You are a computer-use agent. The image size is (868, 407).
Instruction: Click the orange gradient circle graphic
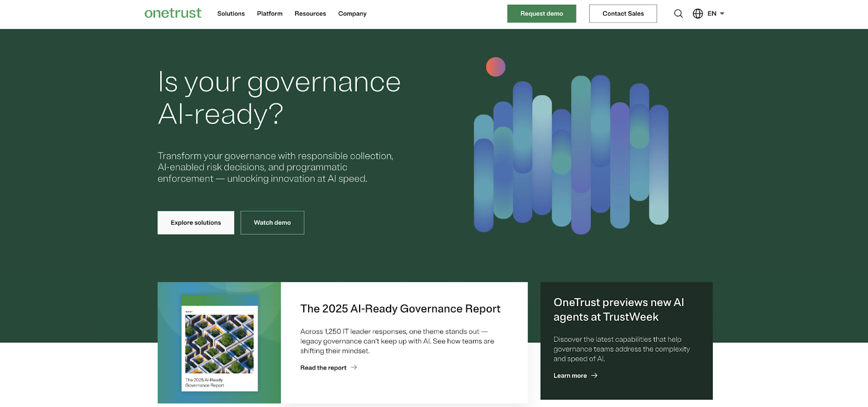(495, 67)
